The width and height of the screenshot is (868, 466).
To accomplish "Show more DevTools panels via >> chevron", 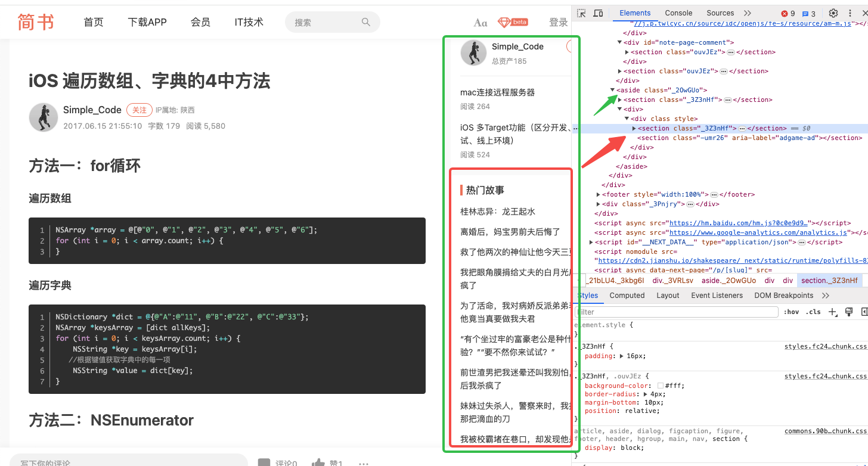I will point(748,13).
